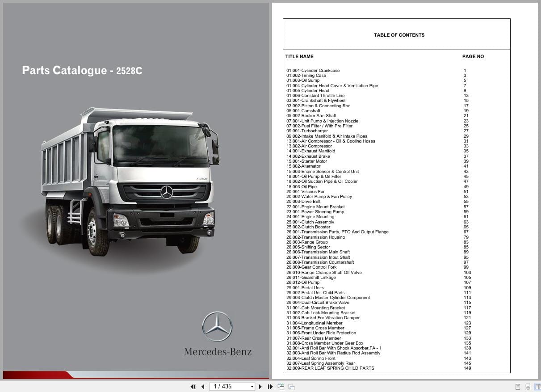Select entry '01.001-Cylinder Crankcase'
This screenshot has width=541, height=392.
tap(313, 71)
